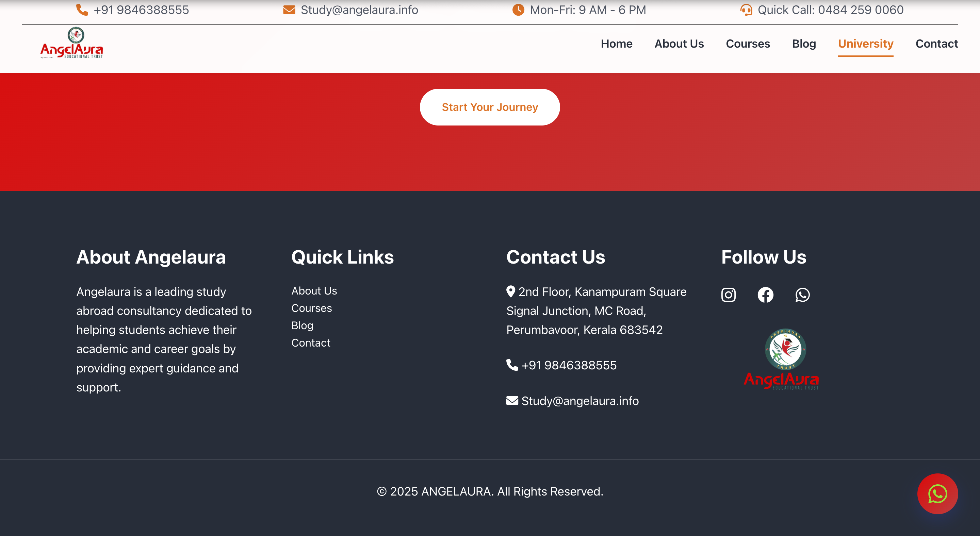The width and height of the screenshot is (980, 536).
Task: Click the WhatsApp icon under Follow Us
Action: click(802, 295)
